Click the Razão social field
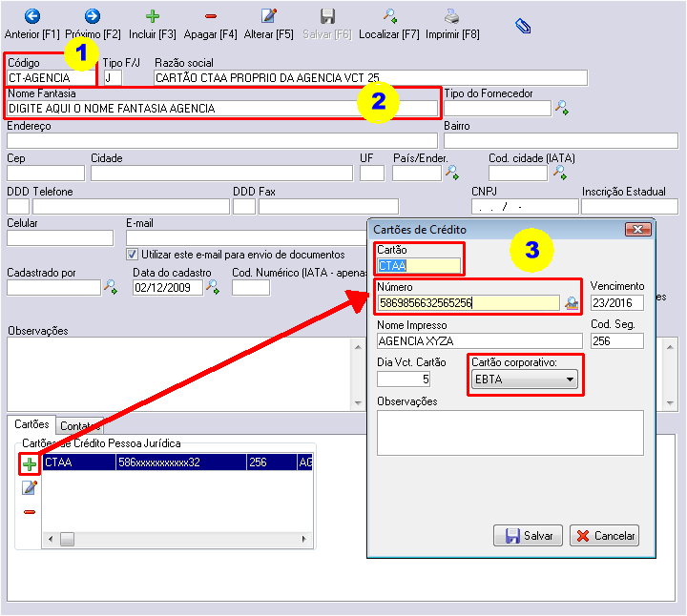This screenshot has height=616, width=687. 370,78
